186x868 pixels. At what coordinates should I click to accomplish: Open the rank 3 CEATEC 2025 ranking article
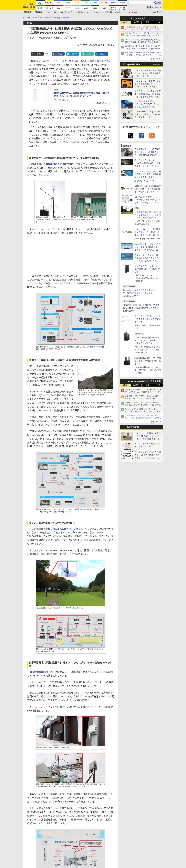click(x=143, y=41)
